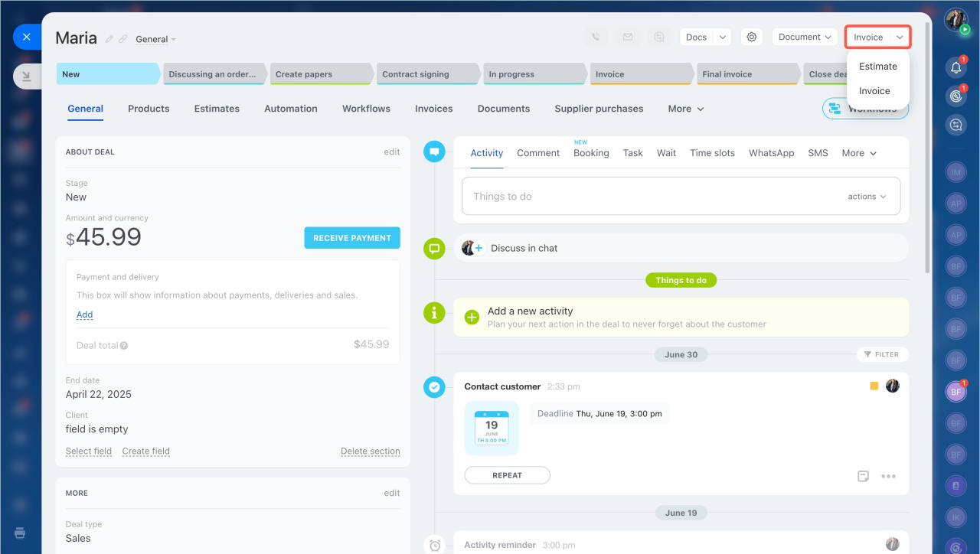
Task: Open the Automation tab
Action: [291, 109]
